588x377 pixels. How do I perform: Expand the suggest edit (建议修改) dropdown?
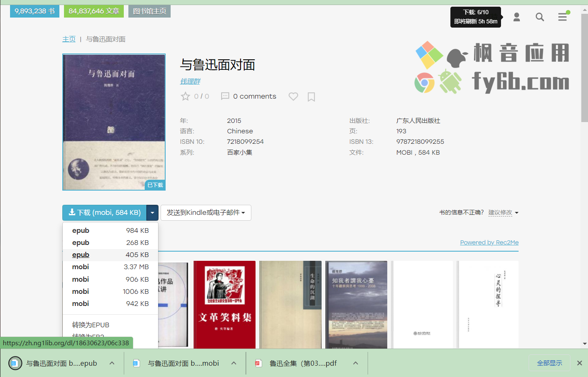pyautogui.click(x=504, y=213)
